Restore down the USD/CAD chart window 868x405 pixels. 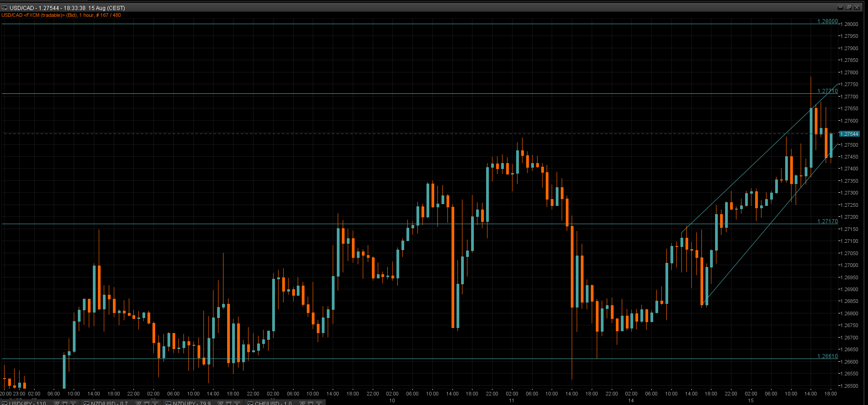[x=849, y=8]
